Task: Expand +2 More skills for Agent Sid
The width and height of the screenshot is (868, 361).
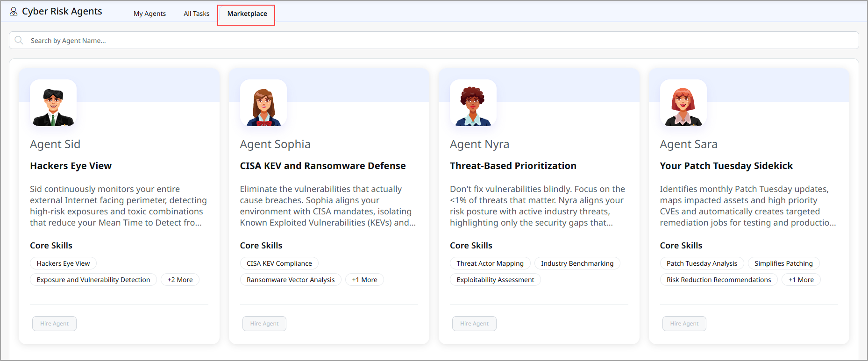Action: pos(180,280)
